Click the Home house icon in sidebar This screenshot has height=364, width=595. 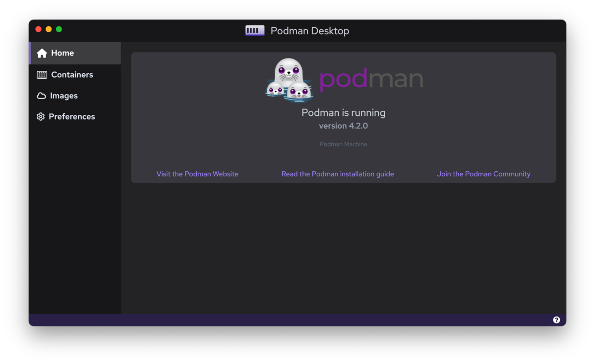point(42,53)
